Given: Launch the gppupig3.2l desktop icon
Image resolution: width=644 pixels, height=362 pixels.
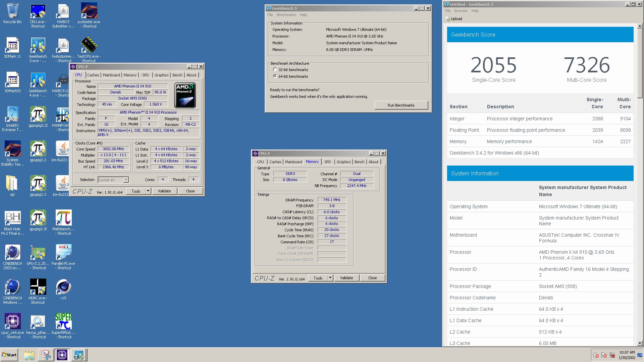Looking at the screenshot, I should pyautogui.click(x=38, y=117).
